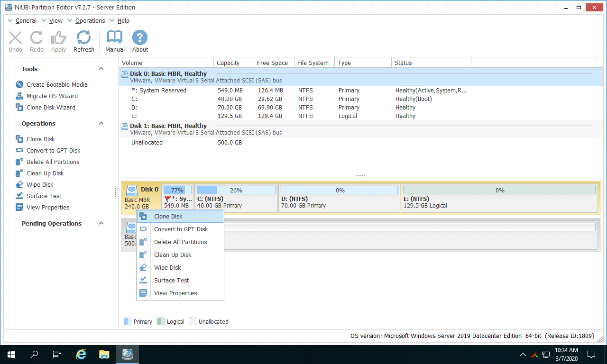Click the Refresh toolbar icon
The width and height of the screenshot is (607, 364).
click(83, 41)
